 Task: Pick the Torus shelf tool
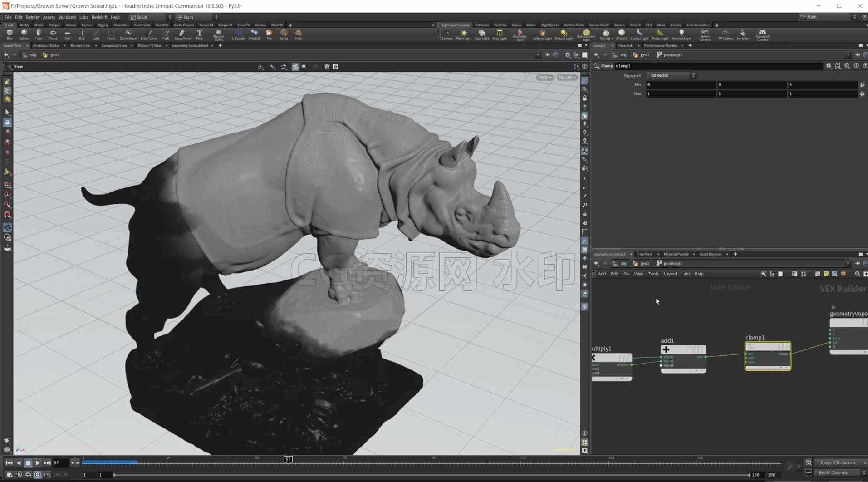coord(53,34)
